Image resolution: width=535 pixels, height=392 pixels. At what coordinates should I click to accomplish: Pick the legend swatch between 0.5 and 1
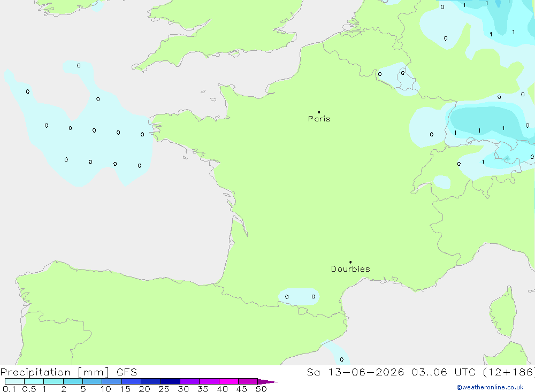point(34,381)
